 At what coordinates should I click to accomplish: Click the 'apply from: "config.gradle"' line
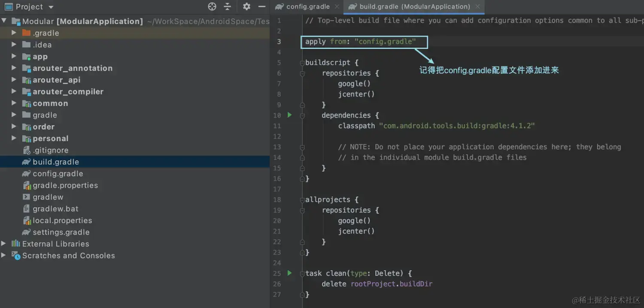click(361, 42)
